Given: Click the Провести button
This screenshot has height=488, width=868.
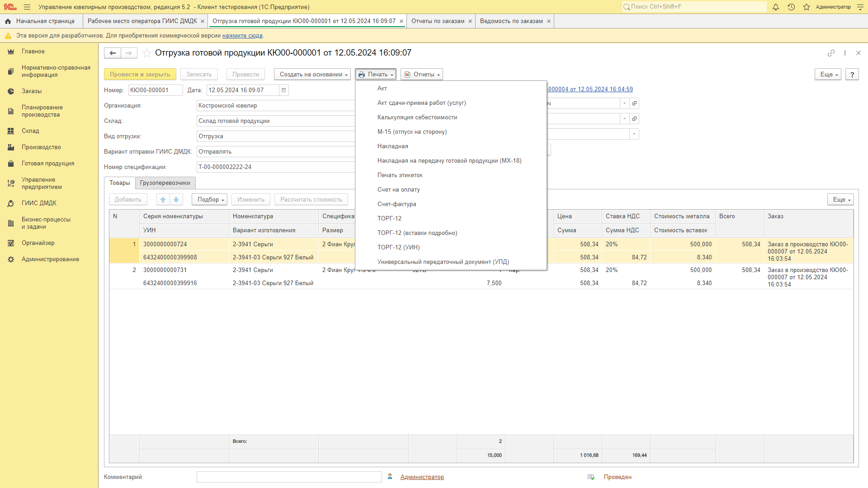Looking at the screenshot, I should [x=246, y=75].
